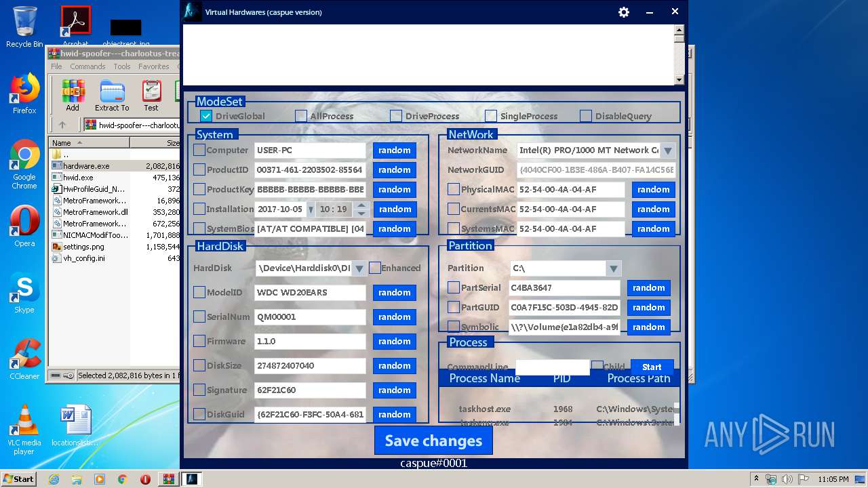Check the PhysicalMAC checkbox
Screen dimensions: 868x488
[x=454, y=189]
